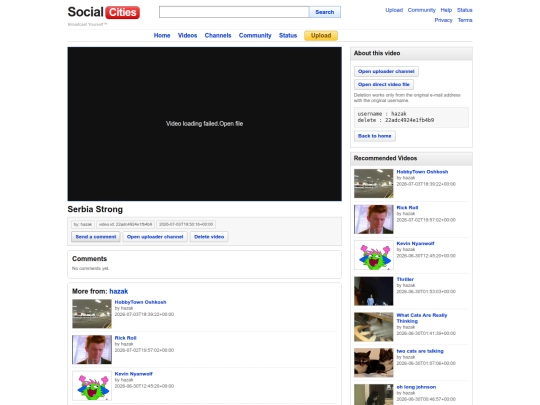Open HobbyTown Oshkosh thumbnail in More from list
Image resolution: width=540 pixels, height=405 pixels.
[92, 314]
